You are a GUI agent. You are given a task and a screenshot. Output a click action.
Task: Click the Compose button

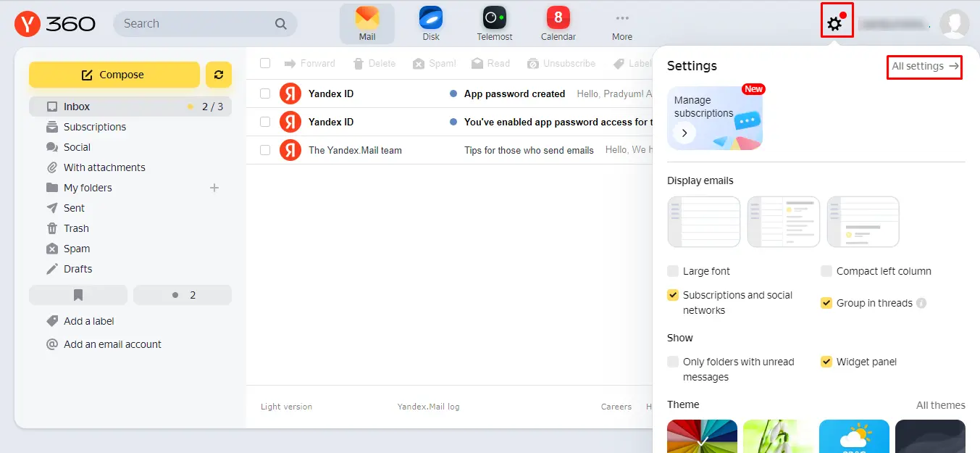tap(114, 75)
